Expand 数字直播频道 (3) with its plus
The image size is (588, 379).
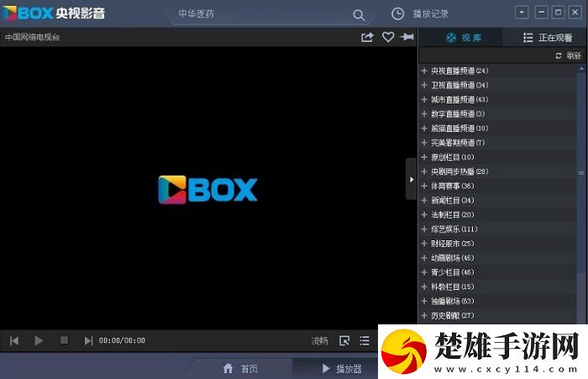tap(424, 113)
